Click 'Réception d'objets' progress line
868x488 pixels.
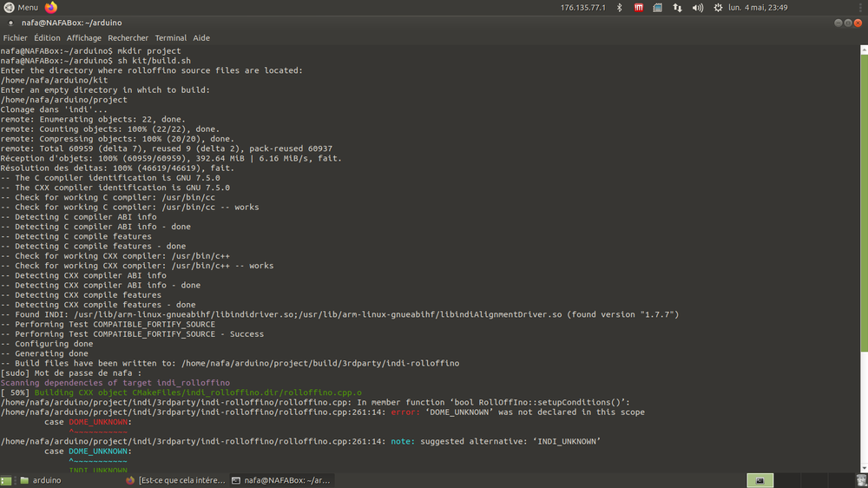click(171, 158)
